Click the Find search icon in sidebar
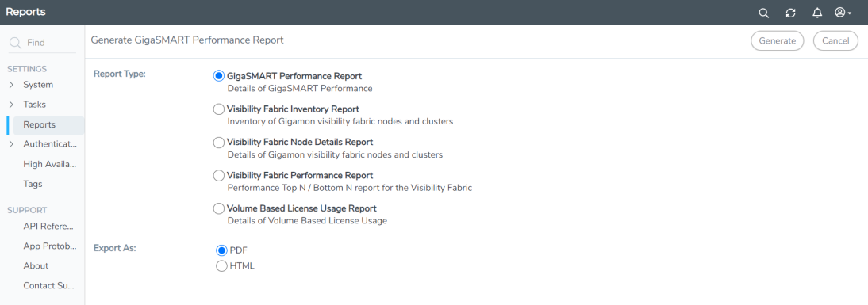The width and height of the screenshot is (868, 305). coord(16,43)
